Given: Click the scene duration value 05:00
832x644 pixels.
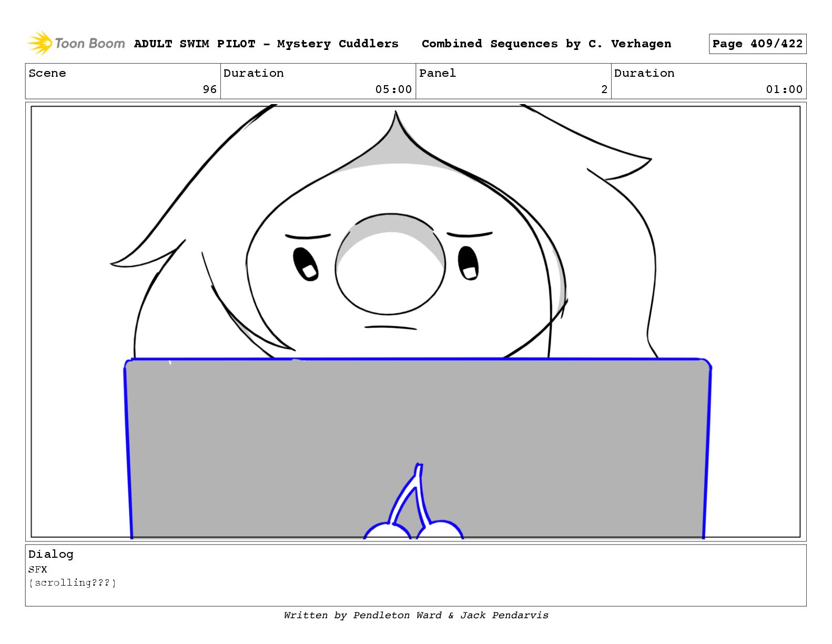Looking at the screenshot, I should [393, 89].
